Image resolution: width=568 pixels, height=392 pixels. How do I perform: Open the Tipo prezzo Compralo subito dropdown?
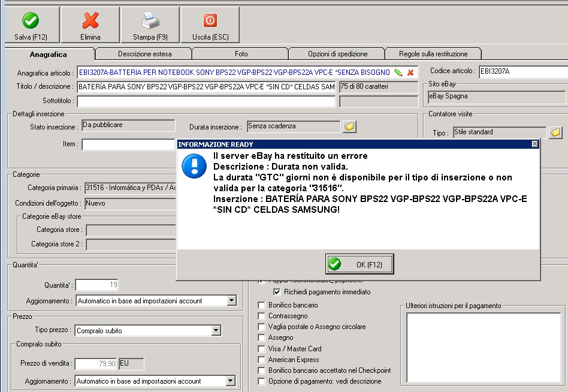click(x=216, y=330)
